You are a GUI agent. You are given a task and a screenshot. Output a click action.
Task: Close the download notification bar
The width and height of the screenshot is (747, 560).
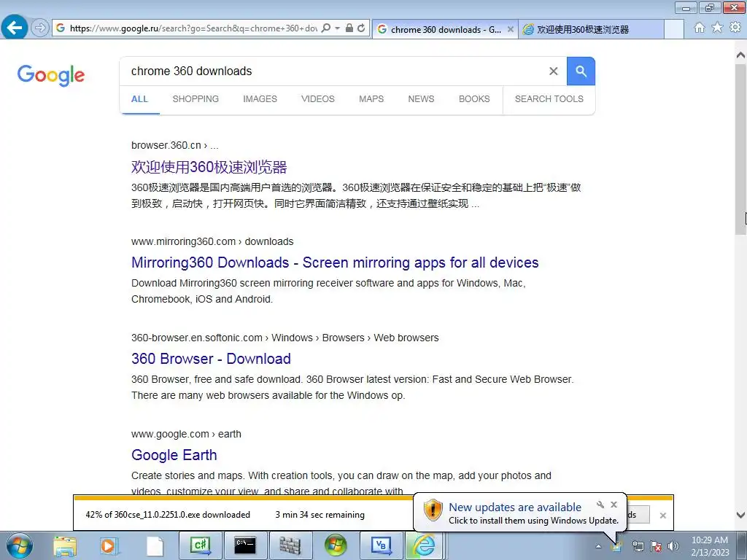(662, 516)
